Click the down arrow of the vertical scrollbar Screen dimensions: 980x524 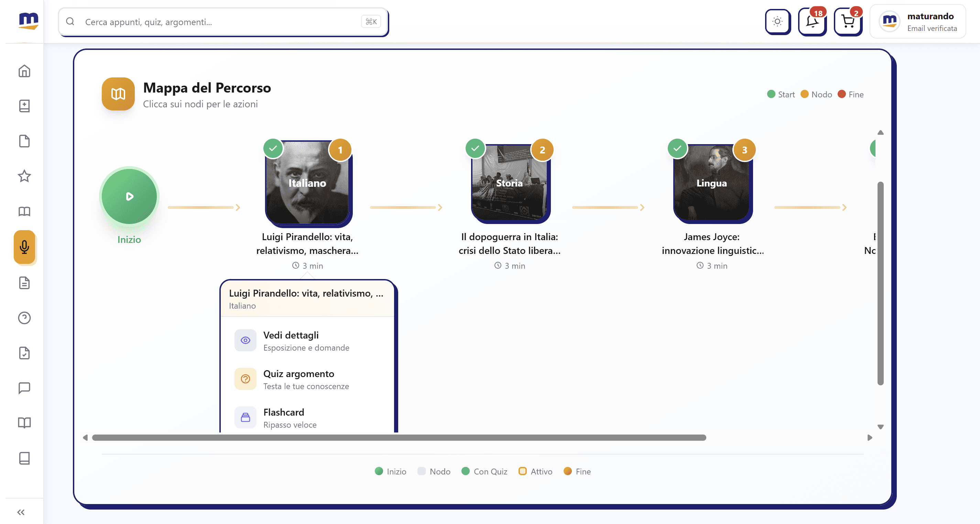tap(880, 427)
